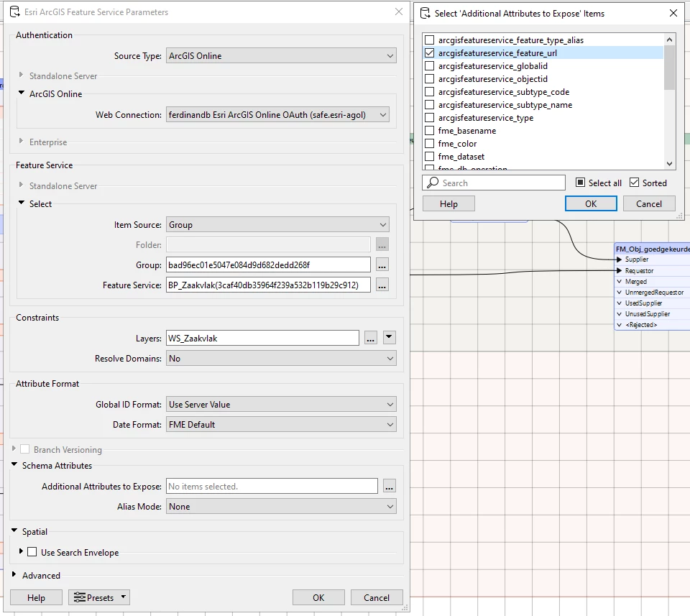This screenshot has width=690, height=616.
Task: Expand Enterprise section
Action: pos(21,141)
